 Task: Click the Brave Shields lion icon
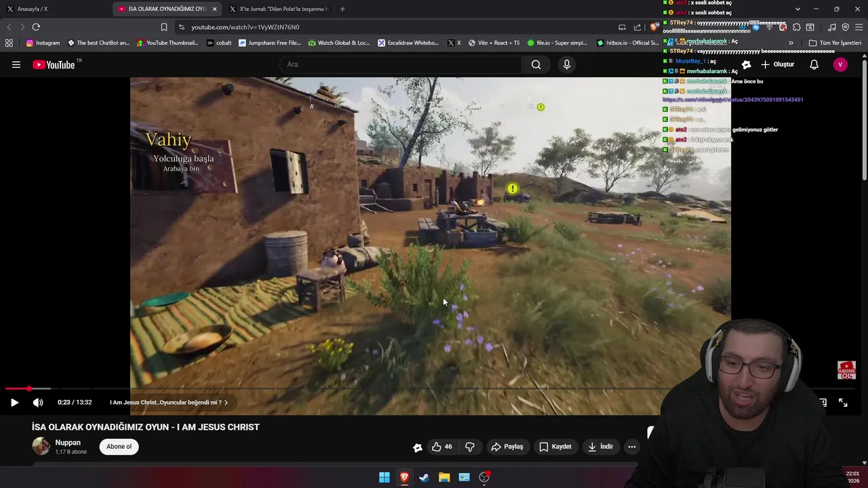(653, 27)
